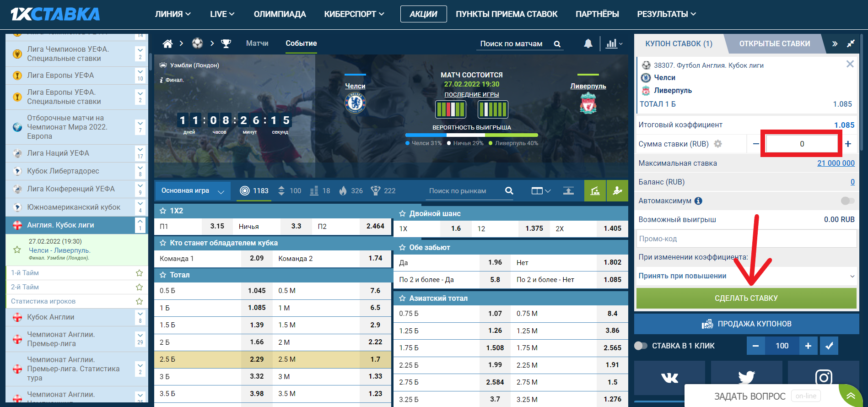This screenshot has width=868, height=407.
Task: Click the search magnifier beside Поиск по матчам
Action: pyautogui.click(x=557, y=44)
